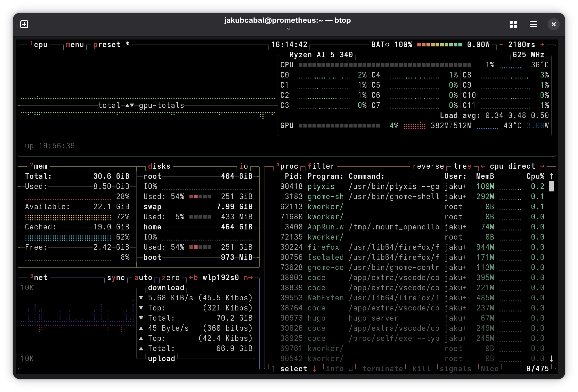578x392 pixels.
Task: Click the Cpu% sort arrow in the process header
Action: [551, 176]
